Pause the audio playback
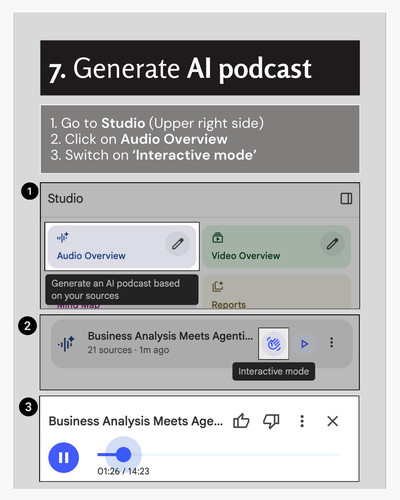Viewport: 400px width, 500px height. (x=64, y=457)
